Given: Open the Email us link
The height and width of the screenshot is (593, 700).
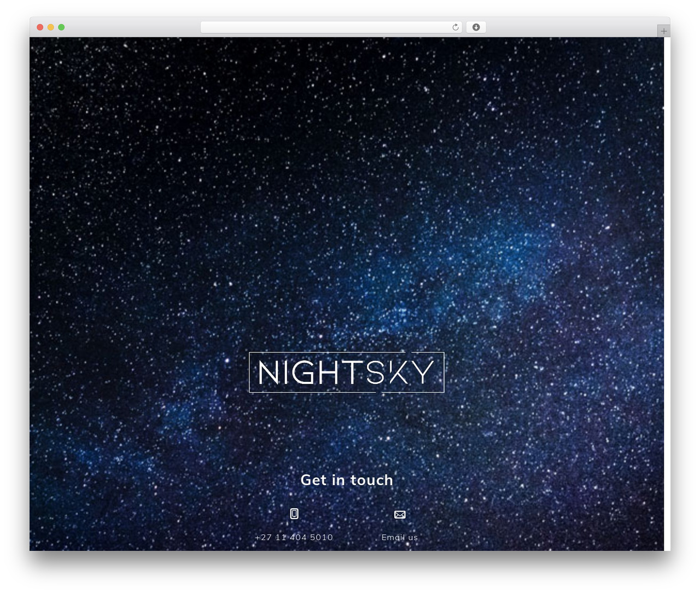Looking at the screenshot, I should 400,537.
